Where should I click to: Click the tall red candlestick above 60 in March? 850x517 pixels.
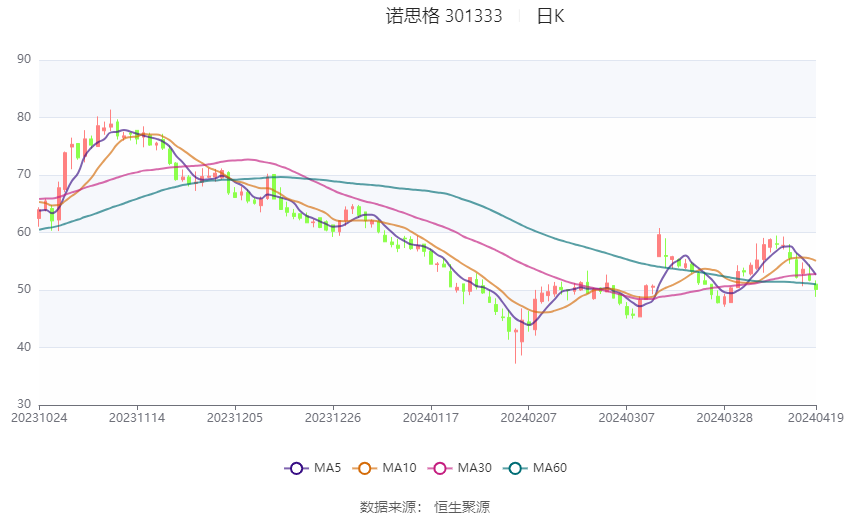659,243
